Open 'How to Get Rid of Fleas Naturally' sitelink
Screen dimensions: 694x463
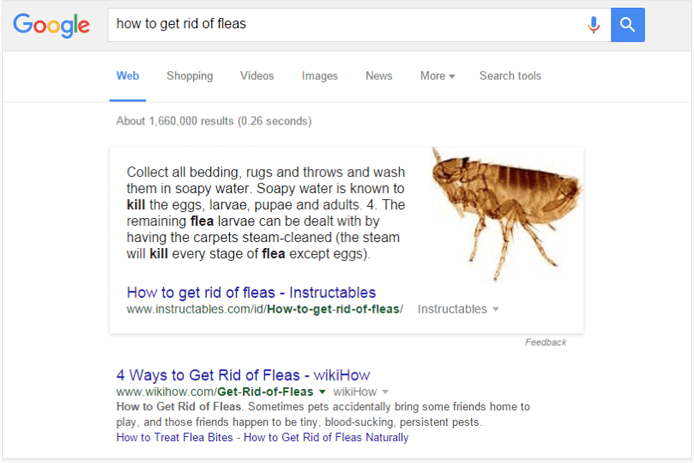click(x=326, y=437)
